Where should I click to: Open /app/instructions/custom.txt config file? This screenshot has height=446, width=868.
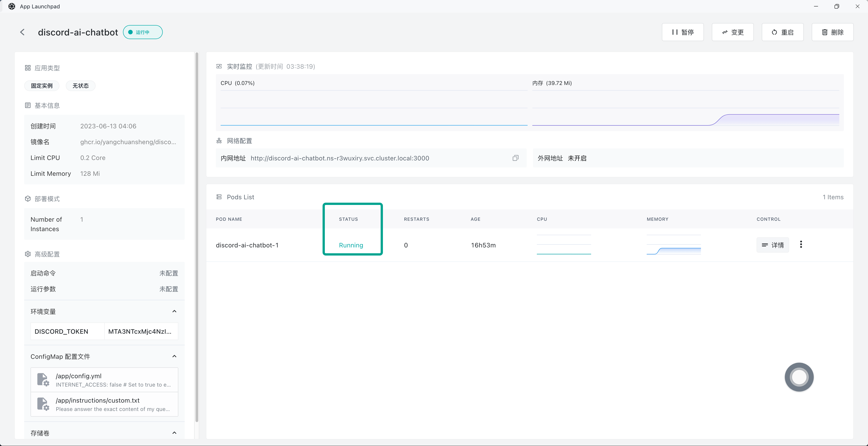coord(104,404)
